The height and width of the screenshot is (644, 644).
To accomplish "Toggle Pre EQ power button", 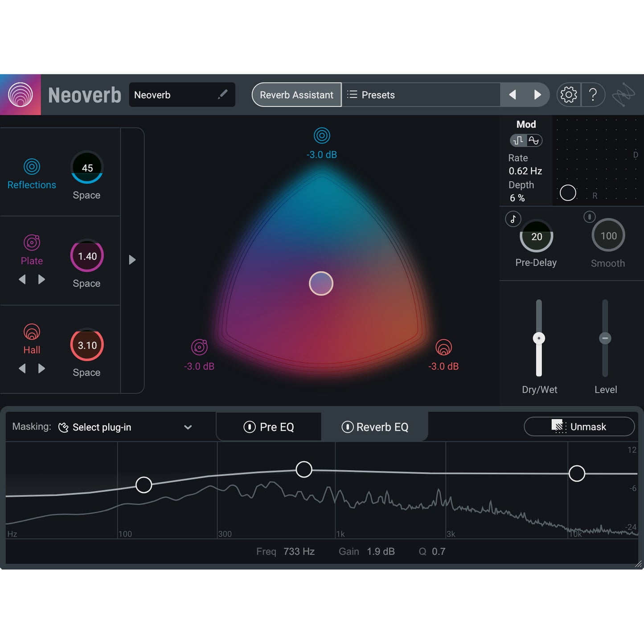I will tap(250, 427).
